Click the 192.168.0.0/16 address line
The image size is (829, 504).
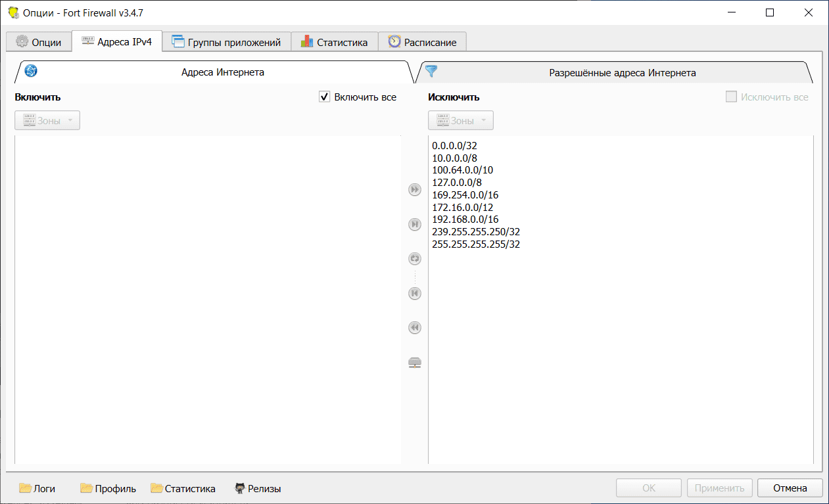[x=465, y=219]
